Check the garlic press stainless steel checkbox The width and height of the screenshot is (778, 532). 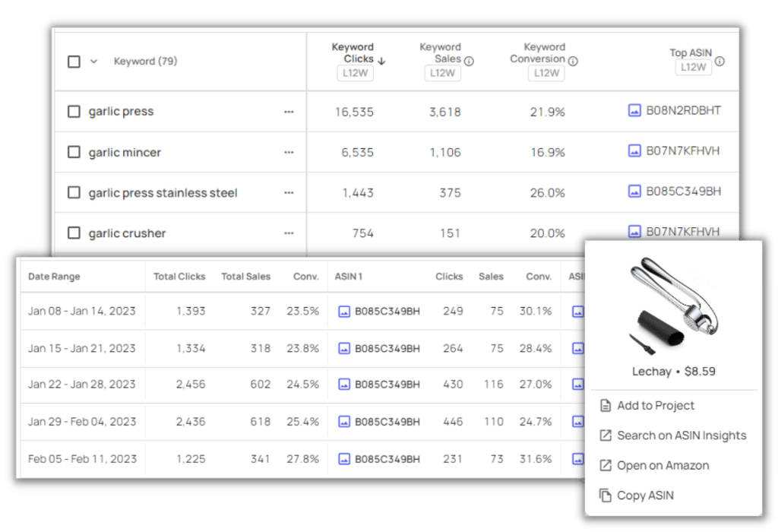click(74, 192)
